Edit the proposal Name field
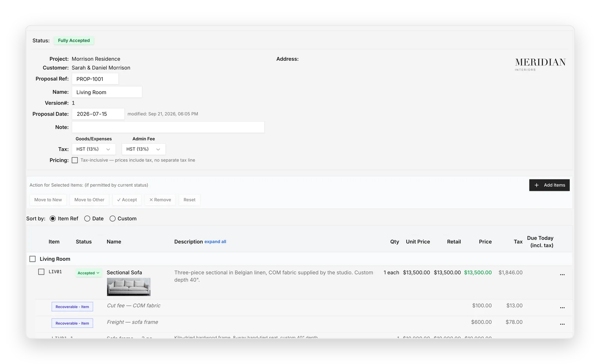The width and height of the screenshot is (600, 364). point(107,92)
